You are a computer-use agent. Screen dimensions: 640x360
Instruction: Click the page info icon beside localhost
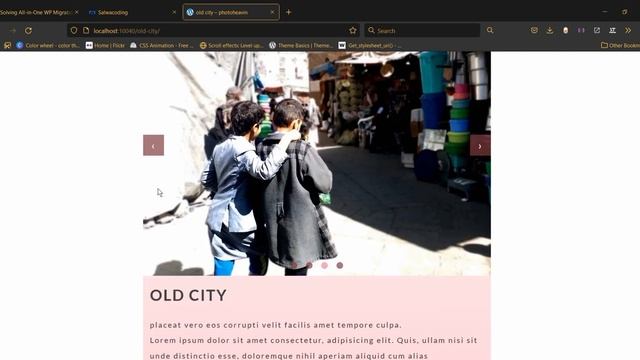click(x=86, y=31)
